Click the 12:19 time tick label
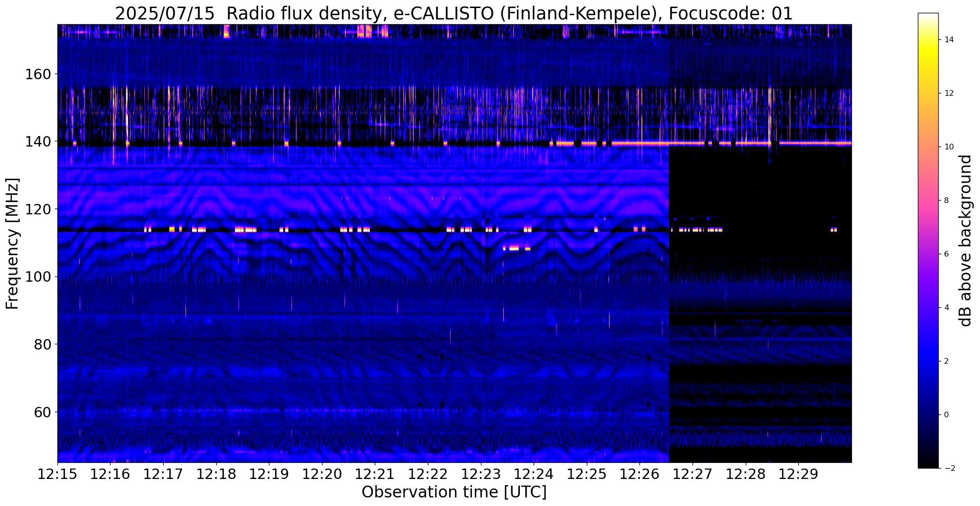Viewport: 980px width, 506px height. click(269, 474)
